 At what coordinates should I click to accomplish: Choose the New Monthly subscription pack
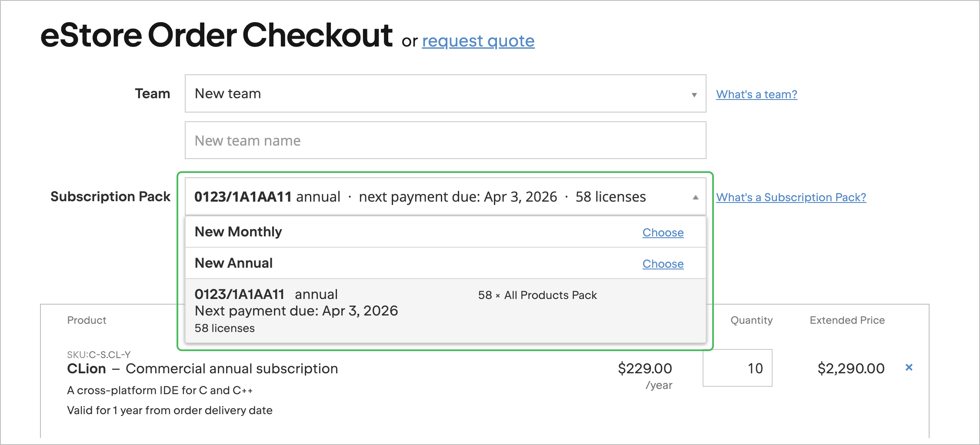click(663, 232)
